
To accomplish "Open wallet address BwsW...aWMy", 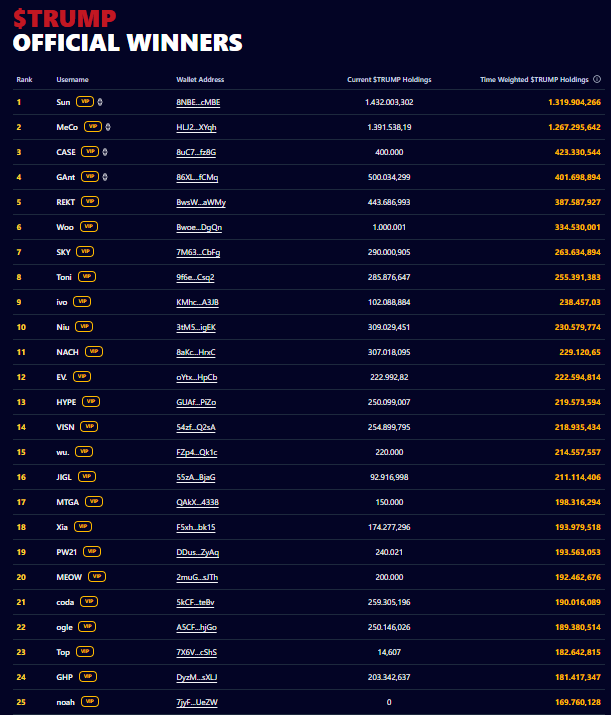I will click(x=201, y=202).
